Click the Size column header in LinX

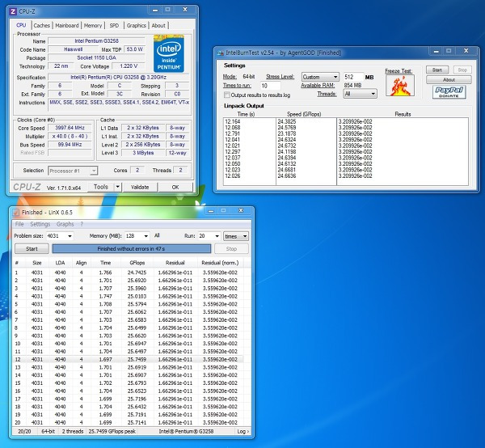[x=37, y=263]
